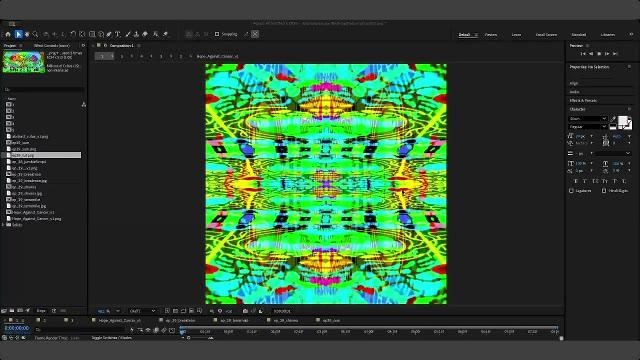This screenshot has height=360, width=640.
Task: Select the Zoom magnifier tool
Action: pyautogui.click(x=36, y=35)
